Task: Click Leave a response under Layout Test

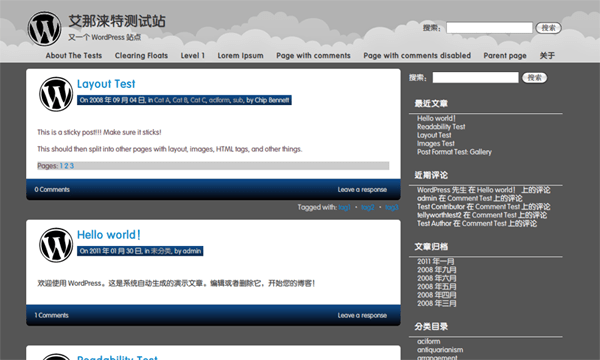Action: (x=362, y=189)
